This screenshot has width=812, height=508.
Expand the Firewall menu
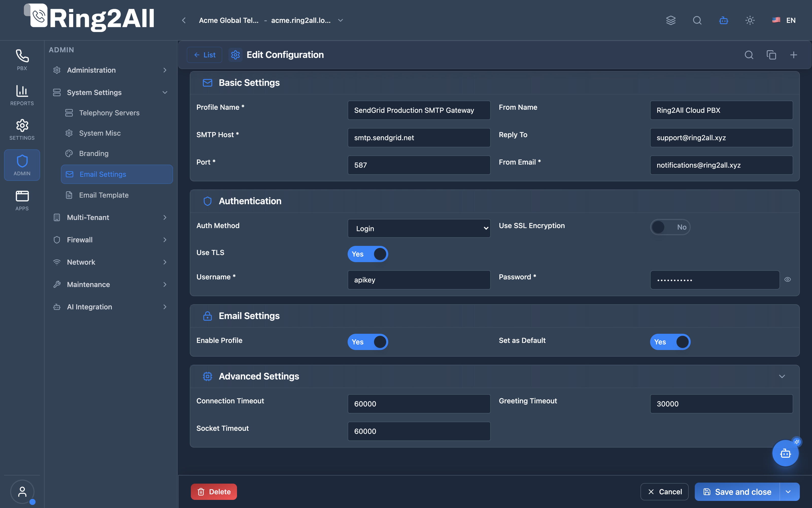111,240
